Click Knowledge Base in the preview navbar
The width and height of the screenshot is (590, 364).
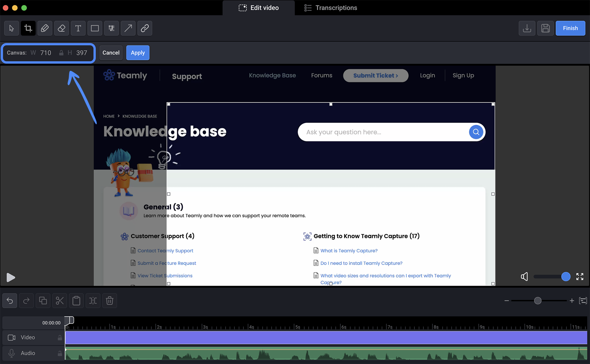point(272,75)
